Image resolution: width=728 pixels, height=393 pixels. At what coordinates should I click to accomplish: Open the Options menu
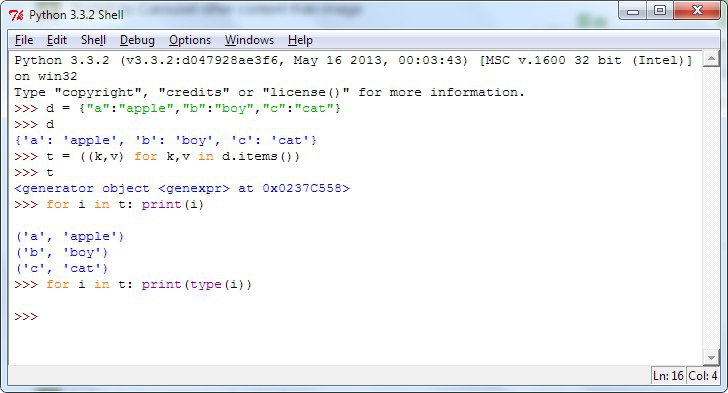tap(189, 40)
